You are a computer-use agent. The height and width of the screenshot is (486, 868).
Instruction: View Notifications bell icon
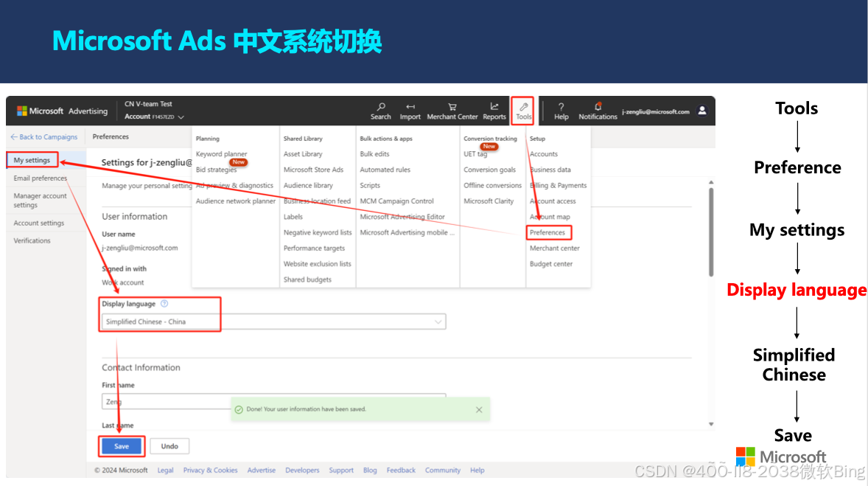tap(598, 111)
